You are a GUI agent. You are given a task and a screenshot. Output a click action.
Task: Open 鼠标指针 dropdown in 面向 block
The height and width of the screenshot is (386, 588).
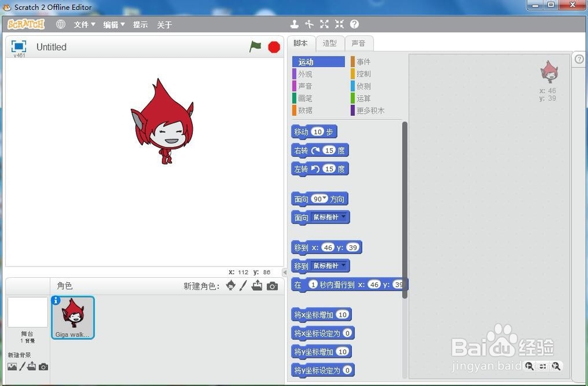(x=329, y=217)
